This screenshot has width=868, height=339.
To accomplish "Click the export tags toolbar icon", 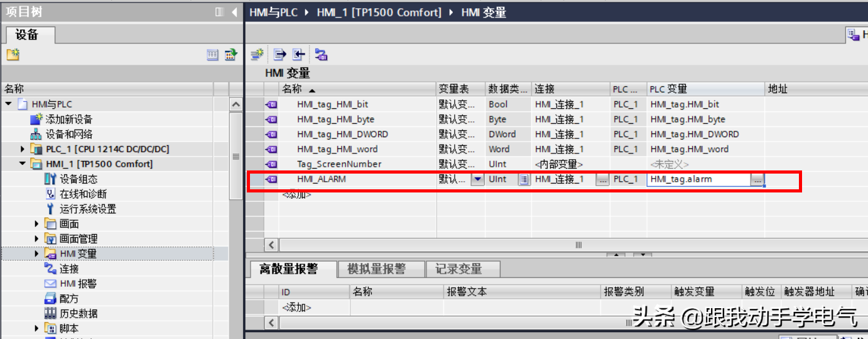I will 279,55.
